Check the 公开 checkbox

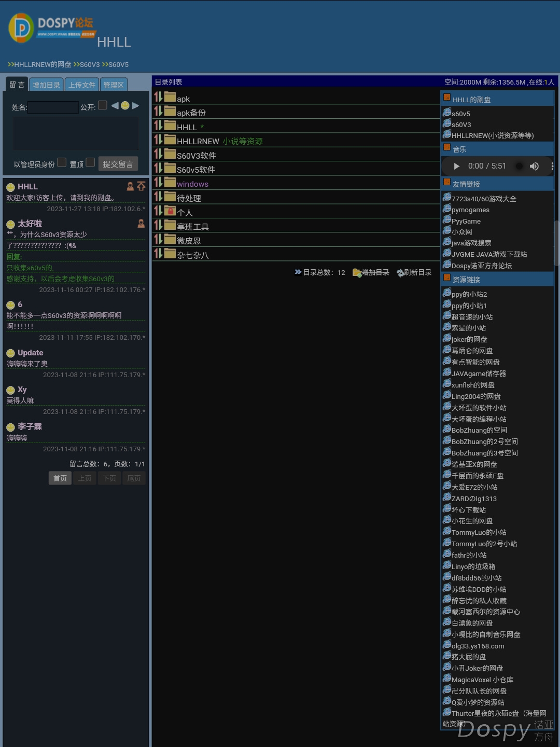(x=103, y=105)
